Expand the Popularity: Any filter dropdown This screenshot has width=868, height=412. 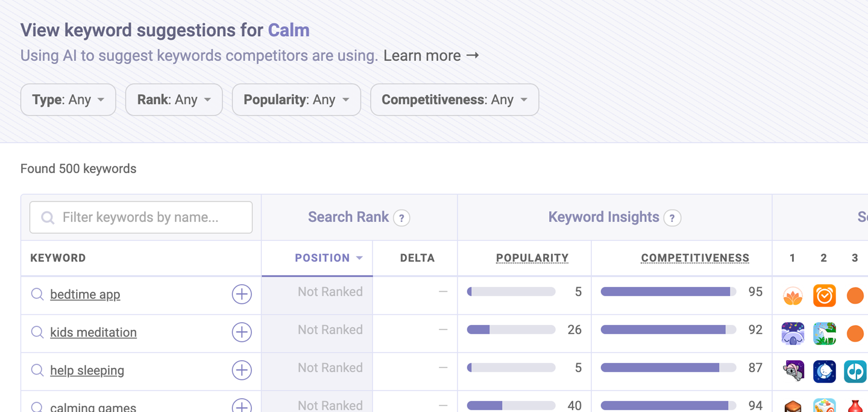[x=297, y=100]
